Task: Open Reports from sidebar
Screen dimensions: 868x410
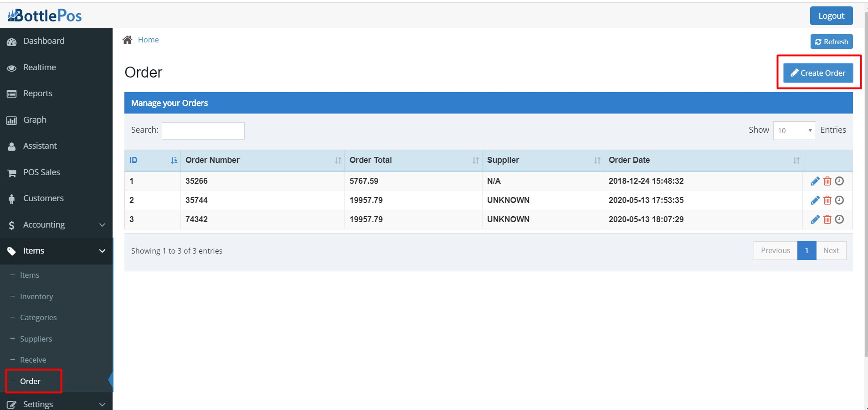Action: pos(56,93)
